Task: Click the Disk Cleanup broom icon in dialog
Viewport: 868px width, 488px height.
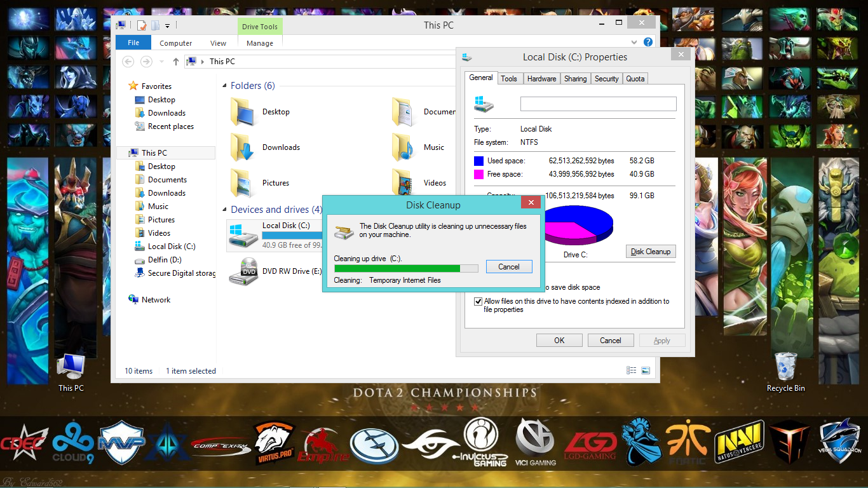Action: point(344,232)
